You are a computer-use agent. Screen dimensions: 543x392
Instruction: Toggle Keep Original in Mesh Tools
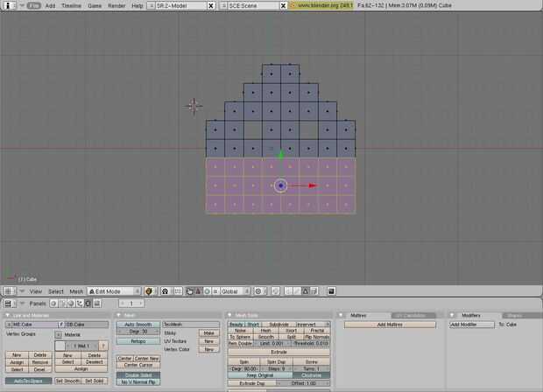(260, 375)
